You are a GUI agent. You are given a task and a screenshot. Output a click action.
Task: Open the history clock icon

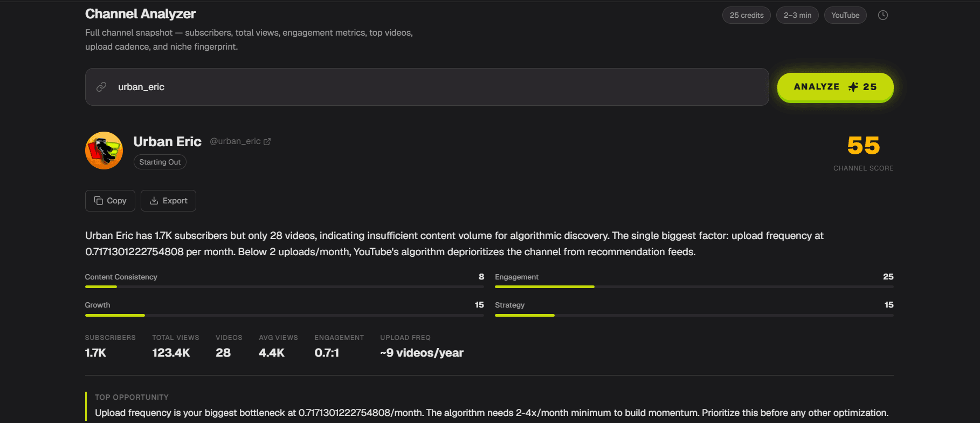(883, 15)
